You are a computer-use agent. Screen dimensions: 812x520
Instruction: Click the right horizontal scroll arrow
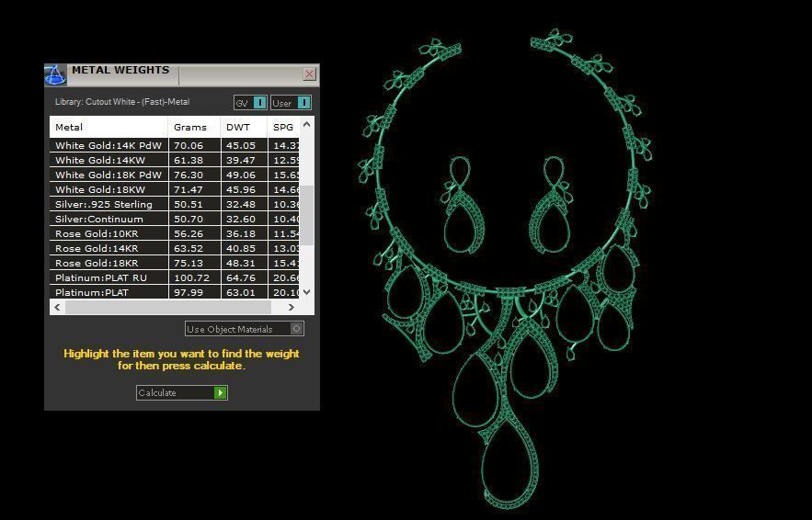pyautogui.click(x=291, y=308)
